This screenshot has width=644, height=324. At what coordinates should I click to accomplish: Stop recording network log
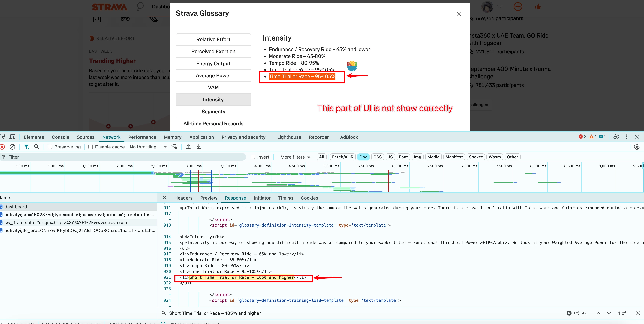2,147
